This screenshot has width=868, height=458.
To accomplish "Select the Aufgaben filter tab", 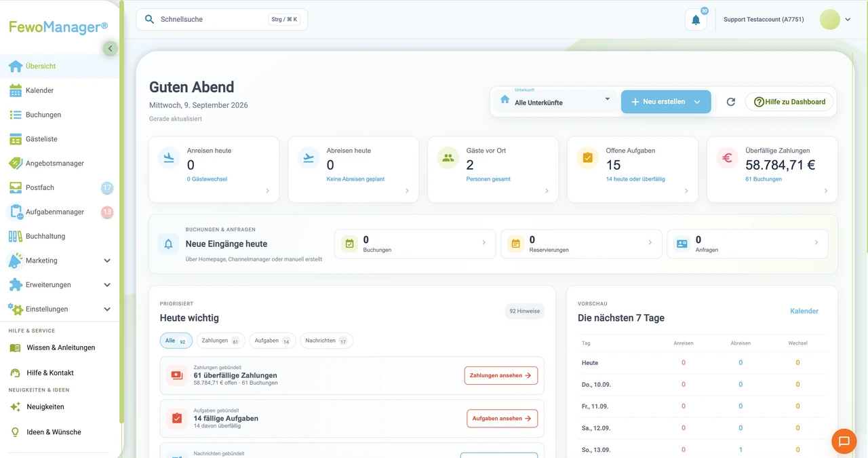I will click(x=273, y=341).
